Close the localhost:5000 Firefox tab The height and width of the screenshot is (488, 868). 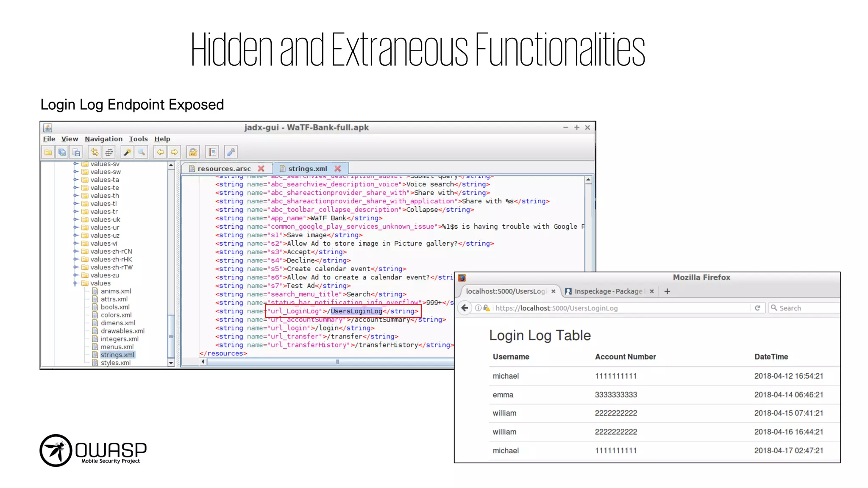(553, 291)
